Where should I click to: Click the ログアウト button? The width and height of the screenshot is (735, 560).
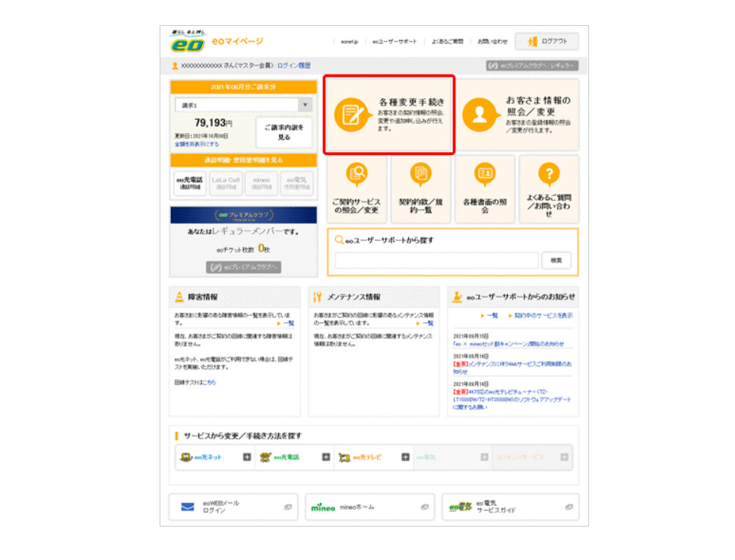tap(546, 41)
